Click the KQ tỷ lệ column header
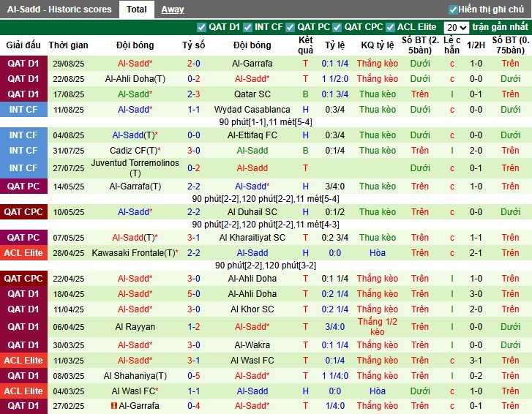This screenshot has width=532, height=414. [378, 45]
